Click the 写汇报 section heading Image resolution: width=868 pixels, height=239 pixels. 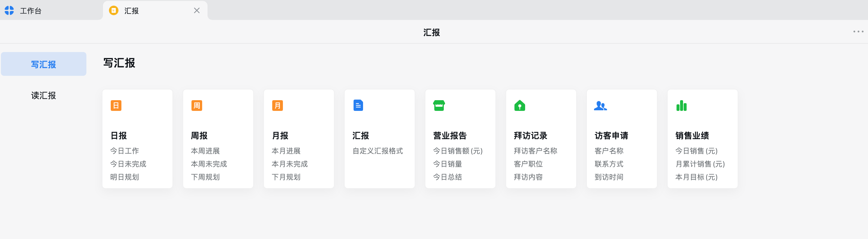pyautogui.click(x=119, y=63)
